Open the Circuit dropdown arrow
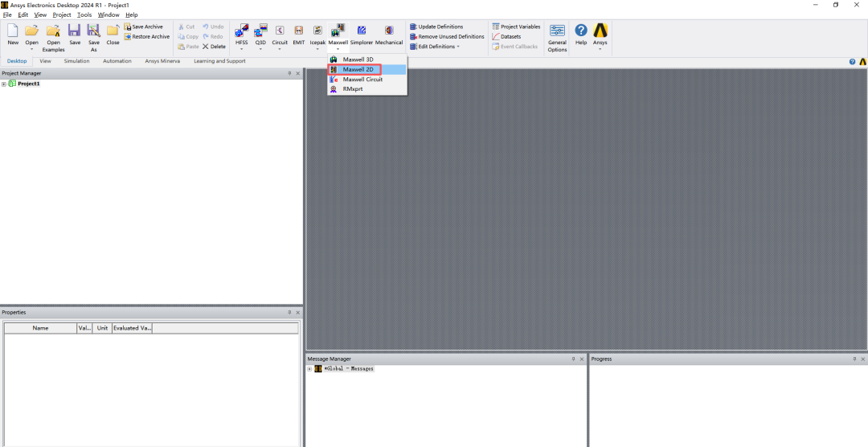Viewport: 868px width, 447px height. click(x=280, y=49)
